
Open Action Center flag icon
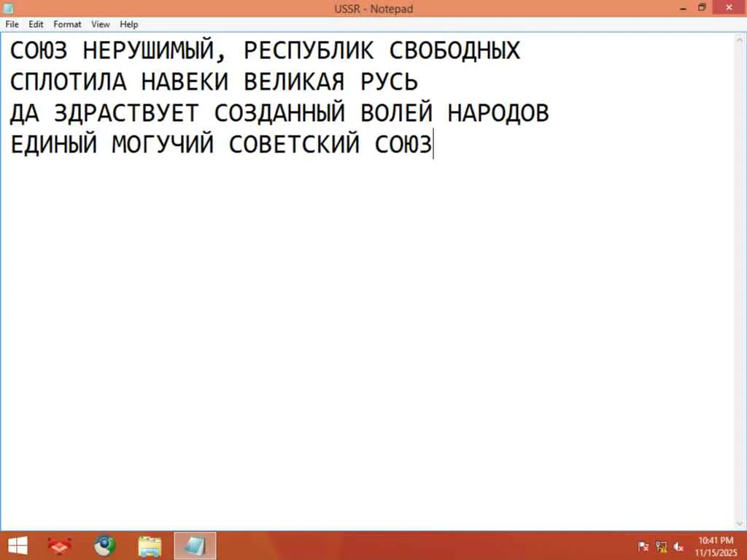coord(643,547)
